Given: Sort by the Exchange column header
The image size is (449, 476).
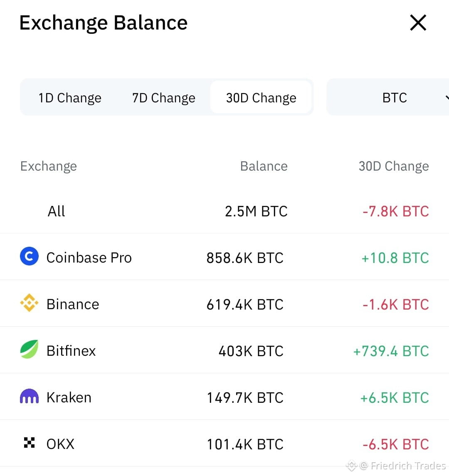Looking at the screenshot, I should 49,166.
